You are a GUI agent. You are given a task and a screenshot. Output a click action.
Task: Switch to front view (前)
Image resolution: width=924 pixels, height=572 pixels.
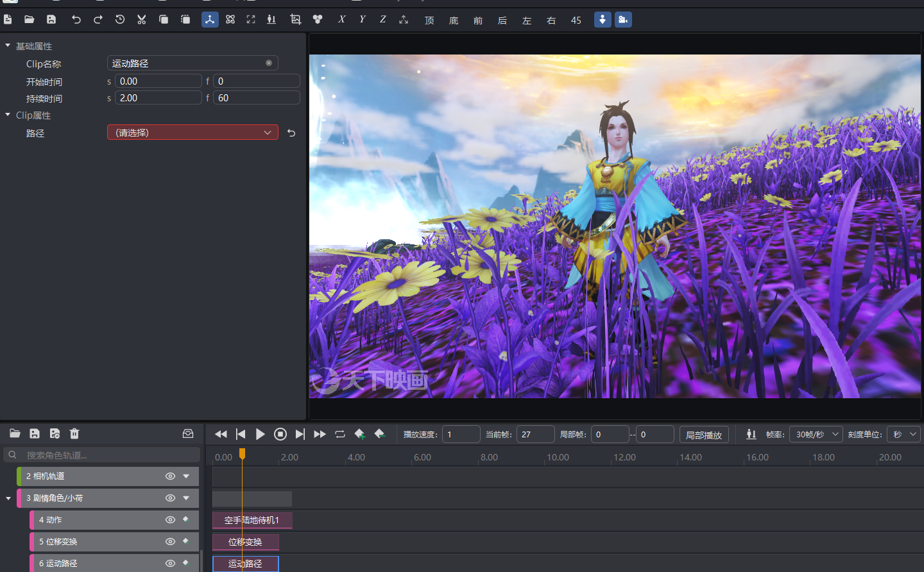tap(478, 21)
